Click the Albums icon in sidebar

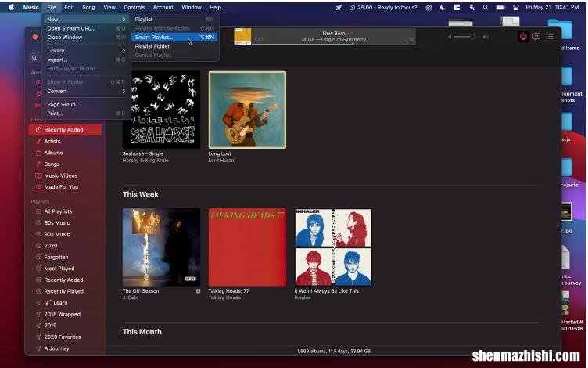pos(38,153)
